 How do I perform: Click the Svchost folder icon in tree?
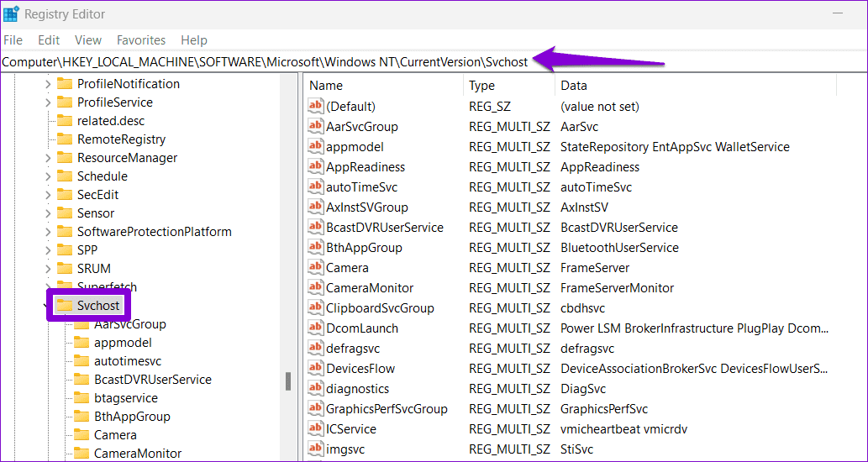[65, 306]
